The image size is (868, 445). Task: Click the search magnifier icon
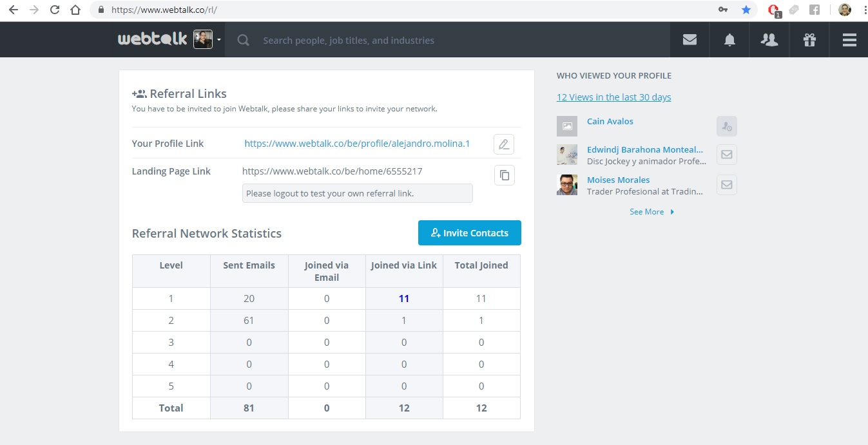coord(243,40)
